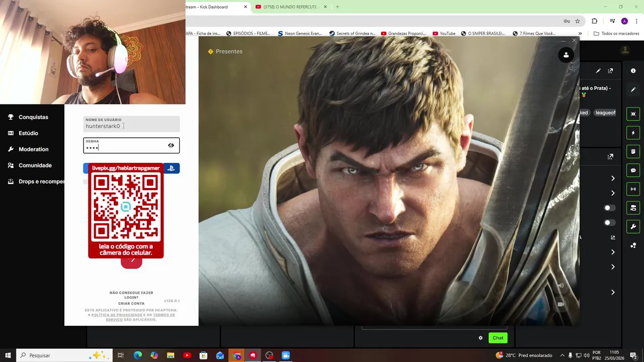Open the screen capture icon in right rail
The width and height of the screenshot is (644, 362).
tap(633, 114)
